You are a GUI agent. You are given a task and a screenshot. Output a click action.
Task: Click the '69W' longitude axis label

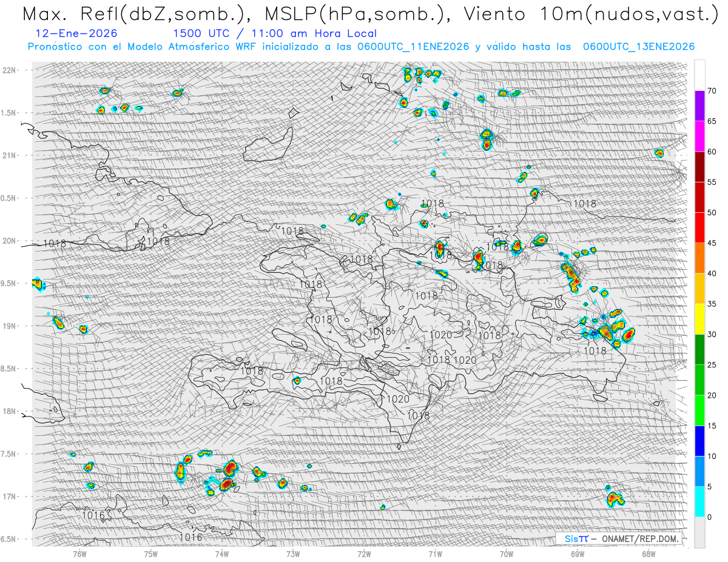tap(578, 554)
